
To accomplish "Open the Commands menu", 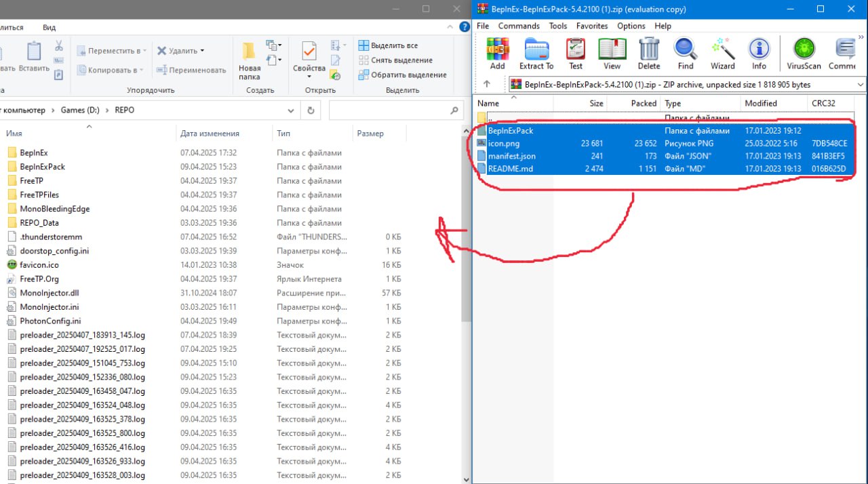I will (519, 26).
